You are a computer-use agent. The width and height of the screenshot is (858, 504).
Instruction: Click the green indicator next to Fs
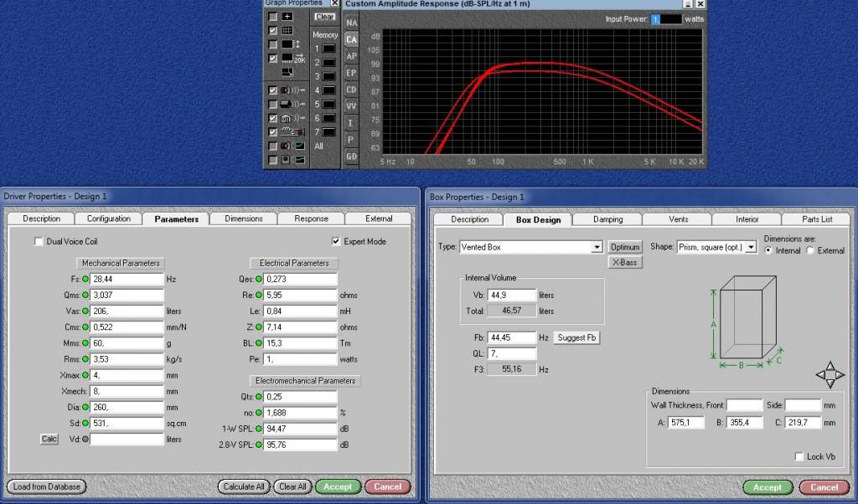[x=85, y=279]
